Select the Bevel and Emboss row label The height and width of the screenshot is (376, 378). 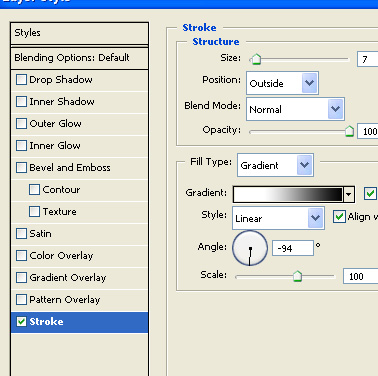click(70, 168)
